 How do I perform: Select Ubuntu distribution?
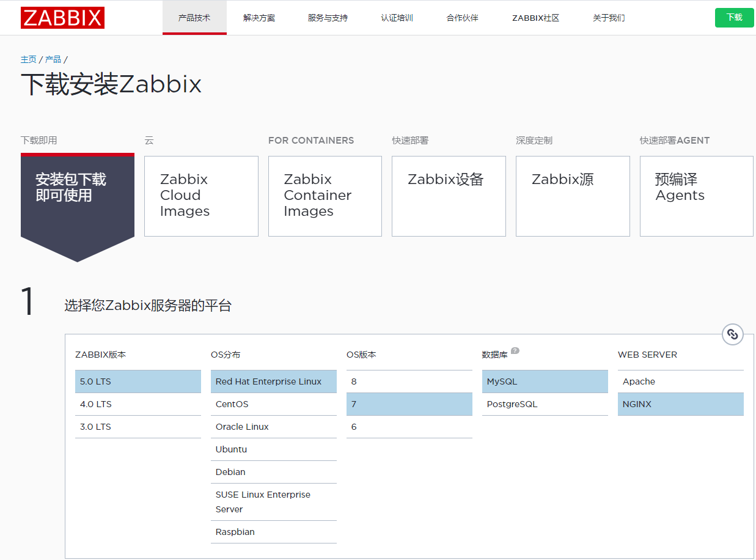(x=274, y=449)
